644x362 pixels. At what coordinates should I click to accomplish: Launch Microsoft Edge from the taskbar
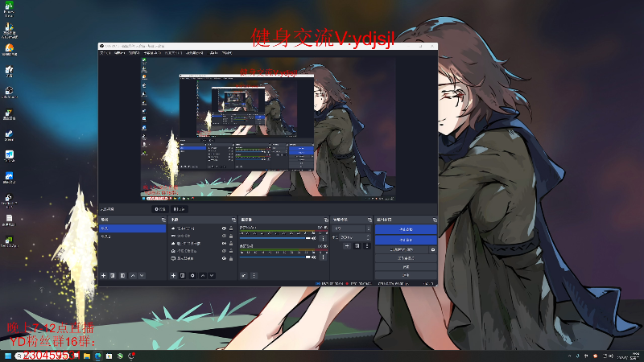tap(97, 356)
